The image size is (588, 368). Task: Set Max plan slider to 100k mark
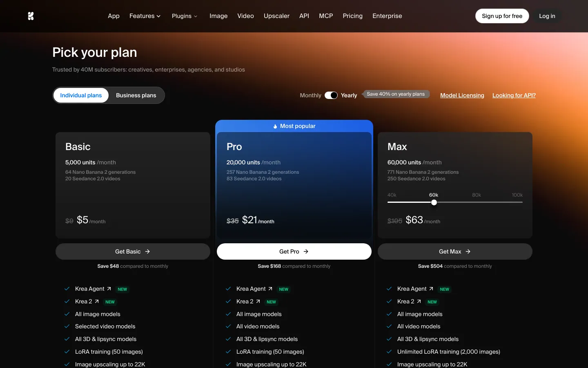pyautogui.click(x=517, y=195)
